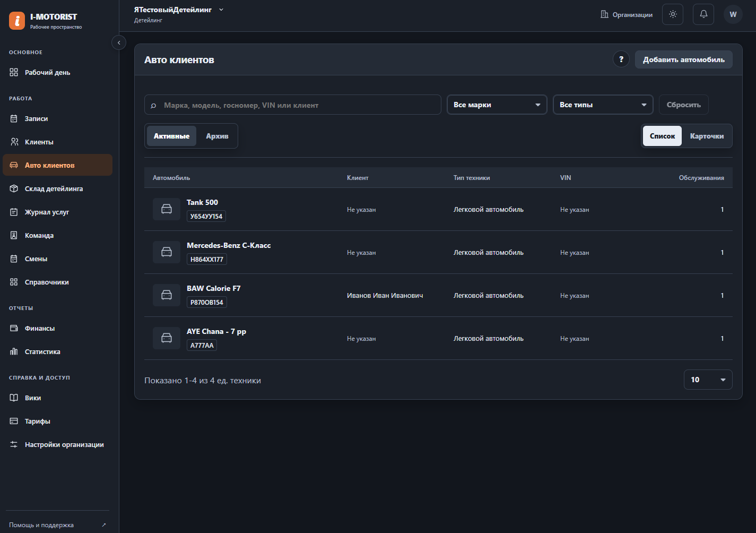Click the Сбросить filters button
This screenshot has width=756, height=533.
coord(684,105)
